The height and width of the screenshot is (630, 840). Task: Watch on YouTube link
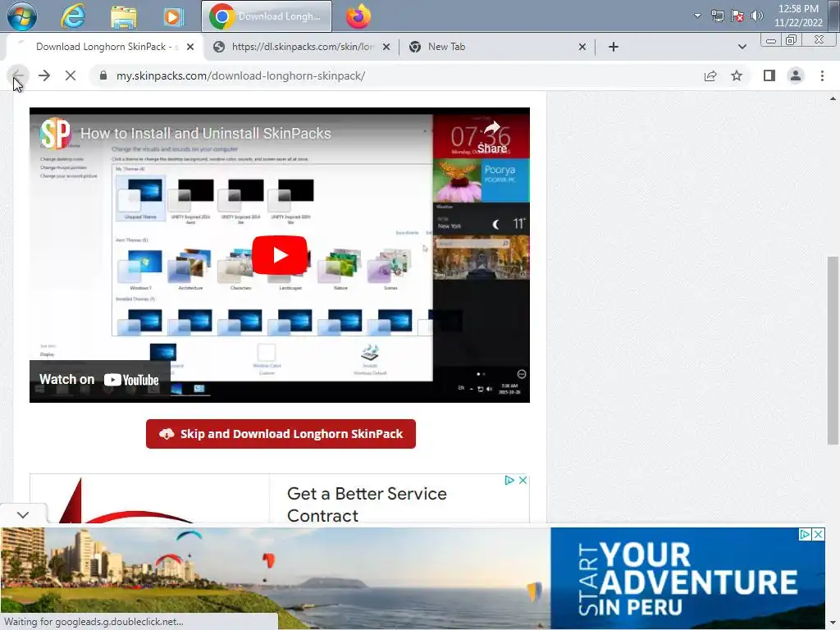click(99, 380)
